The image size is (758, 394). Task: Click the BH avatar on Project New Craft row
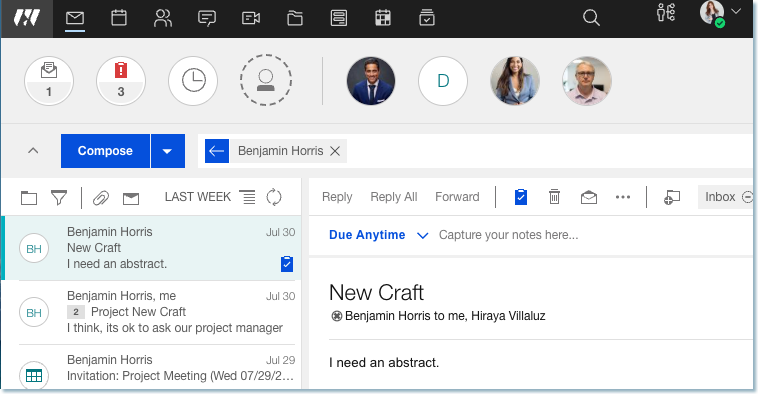(34, 312)
